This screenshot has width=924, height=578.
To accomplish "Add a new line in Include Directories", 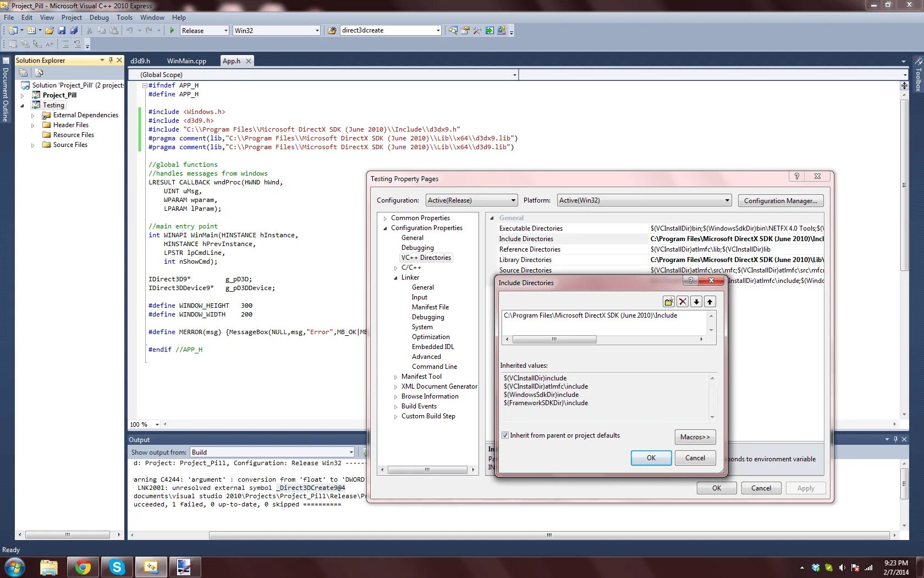I will (x=669, y=302).
